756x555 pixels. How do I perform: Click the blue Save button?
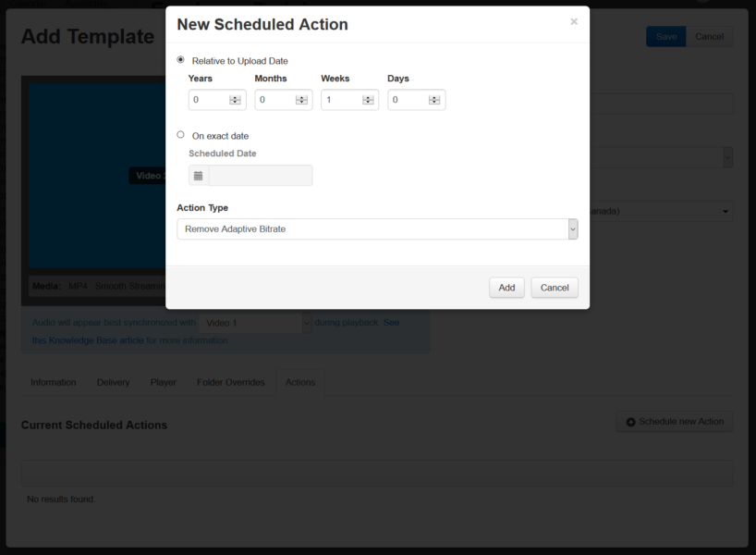(x=665, y=37)
